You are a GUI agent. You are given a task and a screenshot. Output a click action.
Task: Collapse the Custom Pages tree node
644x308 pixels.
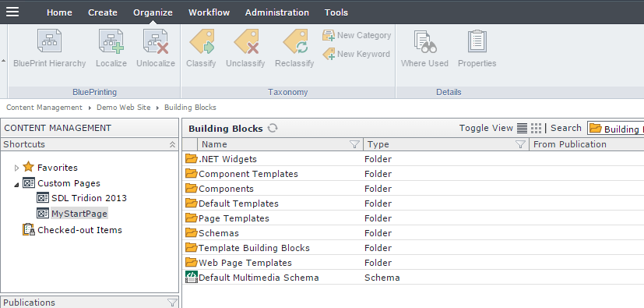point(16,185)
